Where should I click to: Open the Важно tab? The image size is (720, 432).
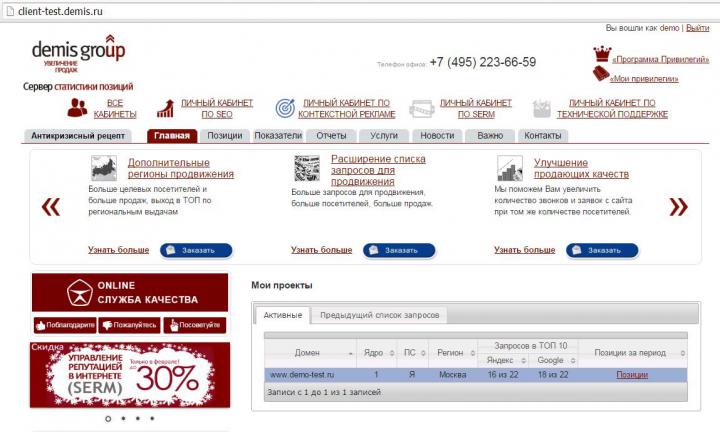(490, 136)
